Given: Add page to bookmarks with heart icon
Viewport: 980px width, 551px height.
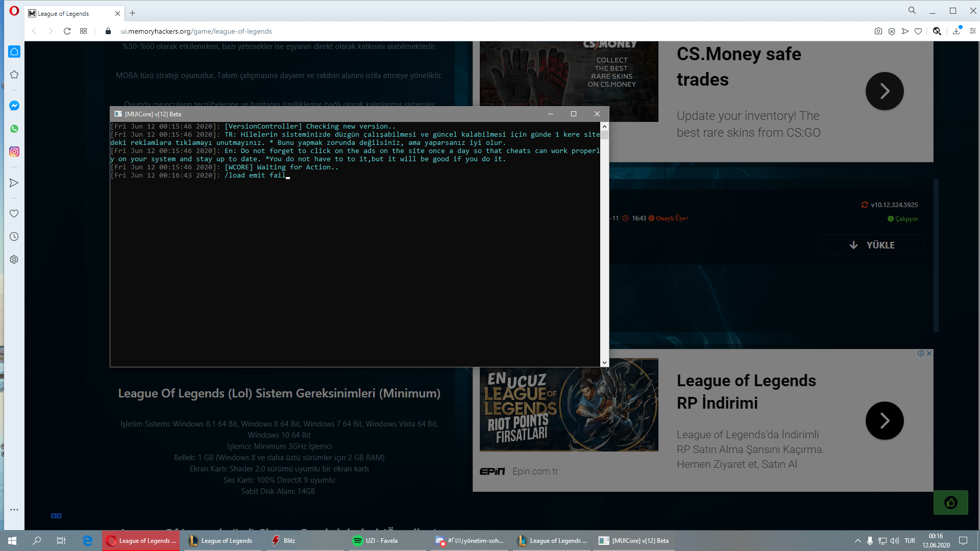Looking at the screenshot, I should coord(918,31).
